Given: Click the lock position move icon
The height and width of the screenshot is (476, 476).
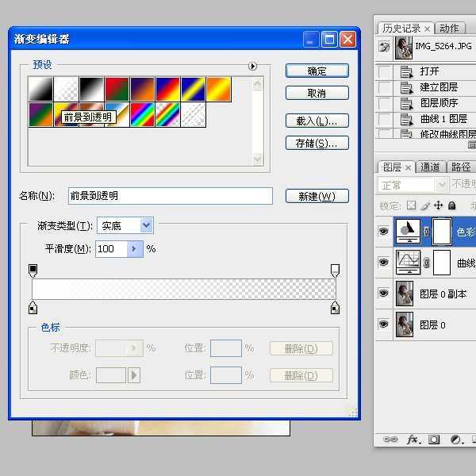Looking at the screenshot, I should (x=438, y=205).
